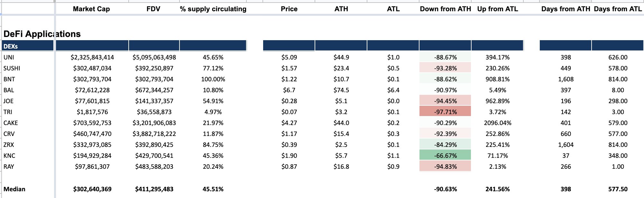Image resolution: width=644 pixels, height=198 pixels.
Task: Select CRV FDV $3,882,718,222 cell
Action: point(154,134)
